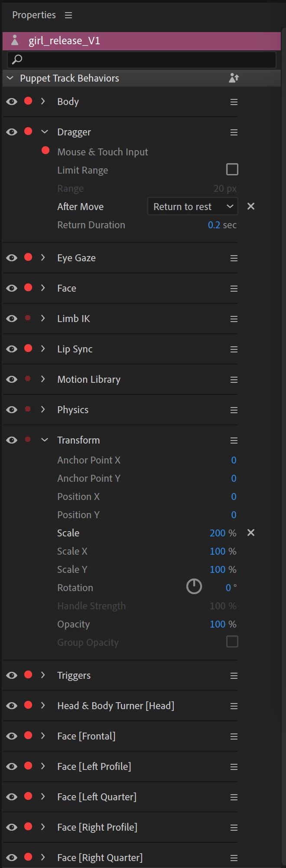286x868 pixels.
Task: Toggle the red arm dot for Lip Sync
Action: point(28,349)
